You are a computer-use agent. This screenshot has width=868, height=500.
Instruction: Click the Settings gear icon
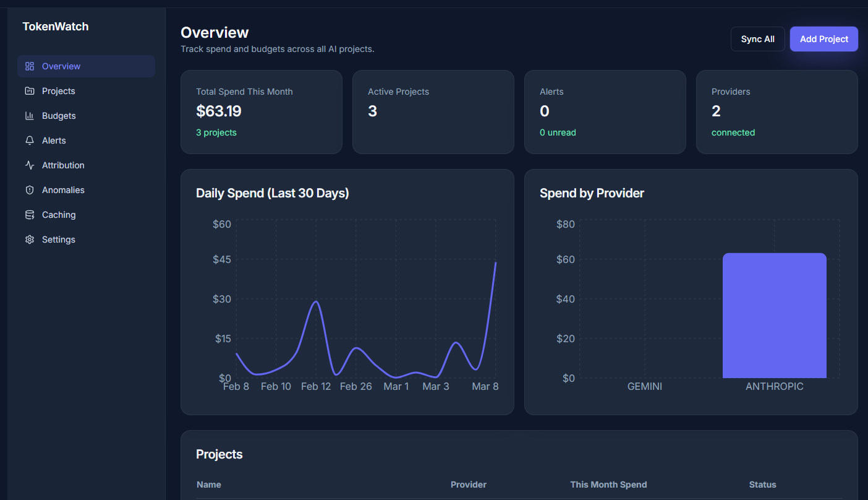click(30, 239)
